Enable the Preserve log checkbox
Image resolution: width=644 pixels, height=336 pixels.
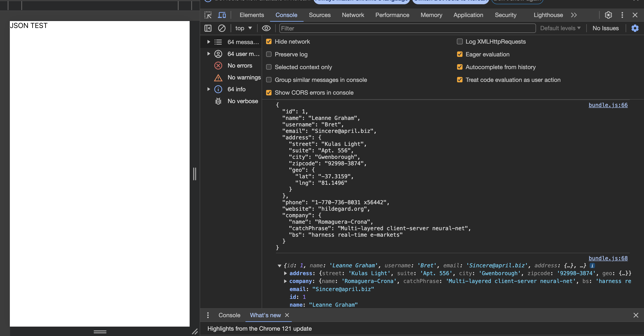pyautogui.click(x=269, y=54)
